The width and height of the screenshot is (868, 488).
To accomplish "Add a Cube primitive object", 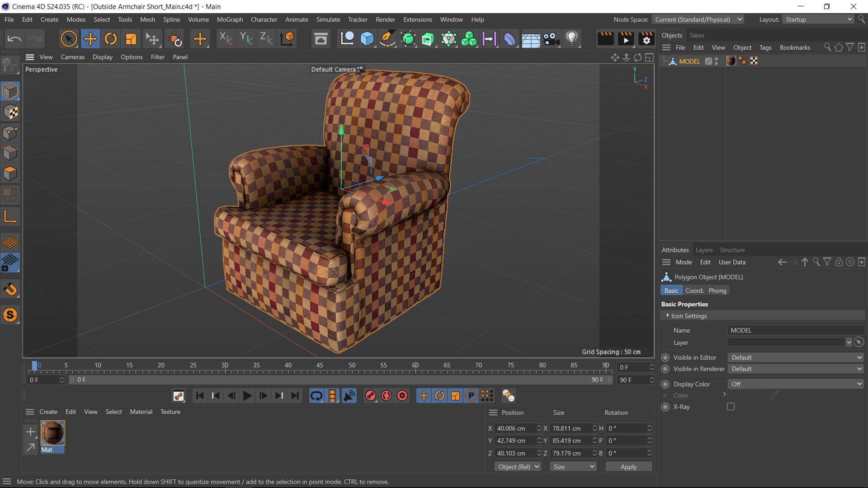I will coord(367,39).
